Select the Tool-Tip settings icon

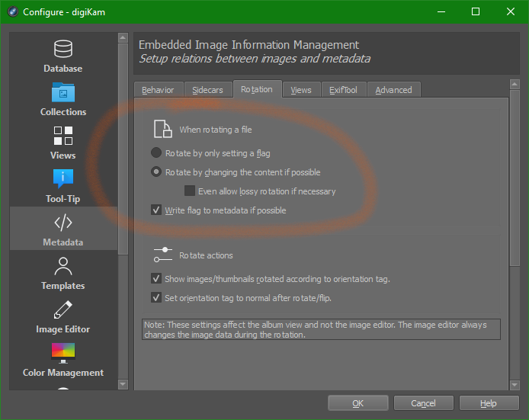coord(63,180)
